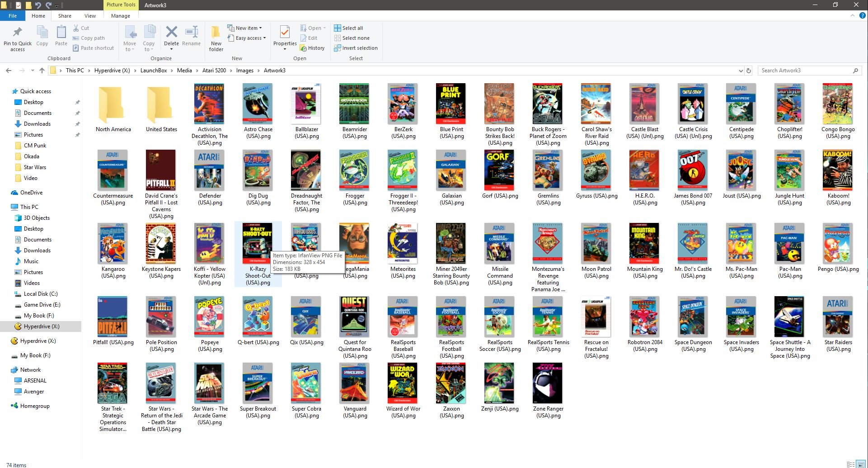This screenshot has height=468, width=868.
Task: Open address bar history dropdown
Action: [x=741, y=71]
